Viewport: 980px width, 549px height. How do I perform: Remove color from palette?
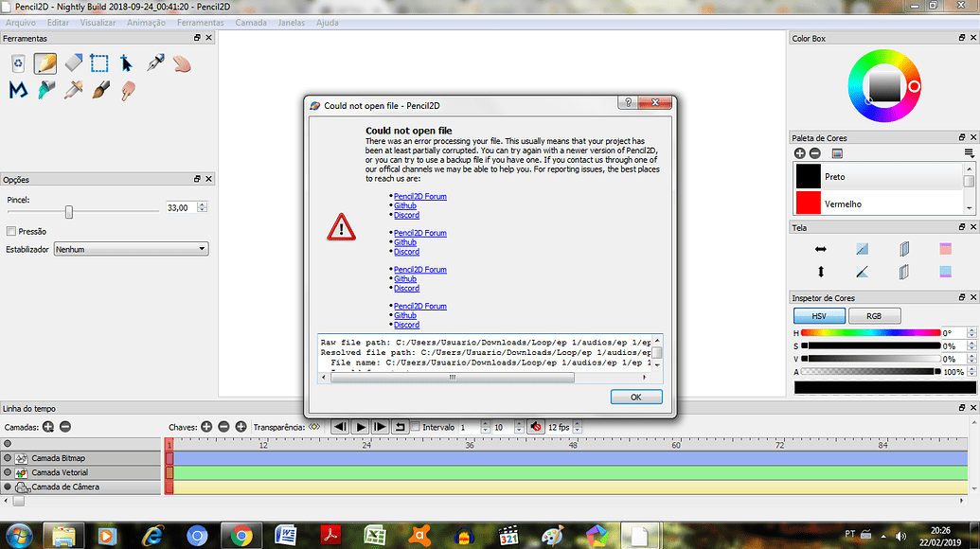pos(815,153)
